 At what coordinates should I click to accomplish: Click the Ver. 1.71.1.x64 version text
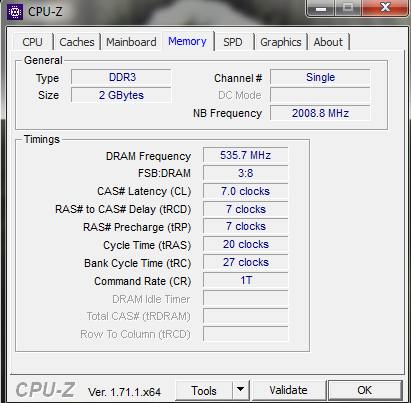(124, 392)
